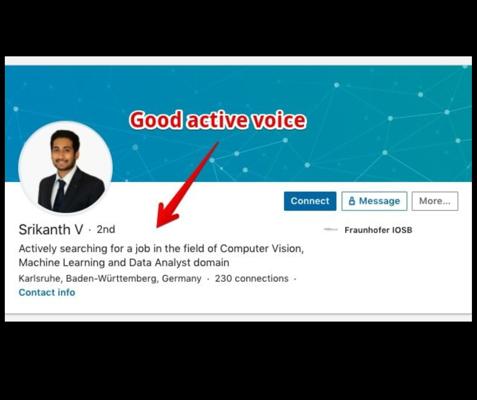Select the profile name Srikanth V
Screen dimensions: 477x400
[x=51, y=229]
